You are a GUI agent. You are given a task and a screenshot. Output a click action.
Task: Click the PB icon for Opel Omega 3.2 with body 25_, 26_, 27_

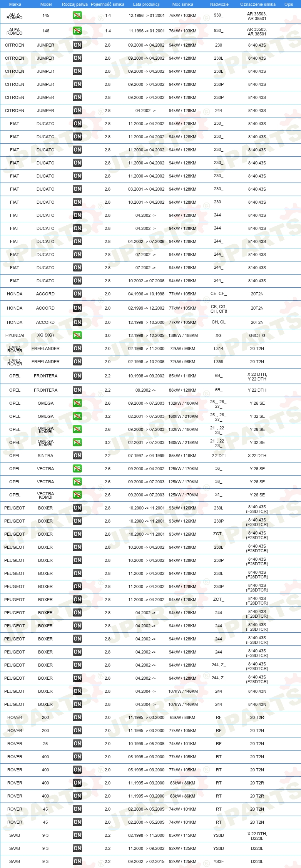point(77,416)
